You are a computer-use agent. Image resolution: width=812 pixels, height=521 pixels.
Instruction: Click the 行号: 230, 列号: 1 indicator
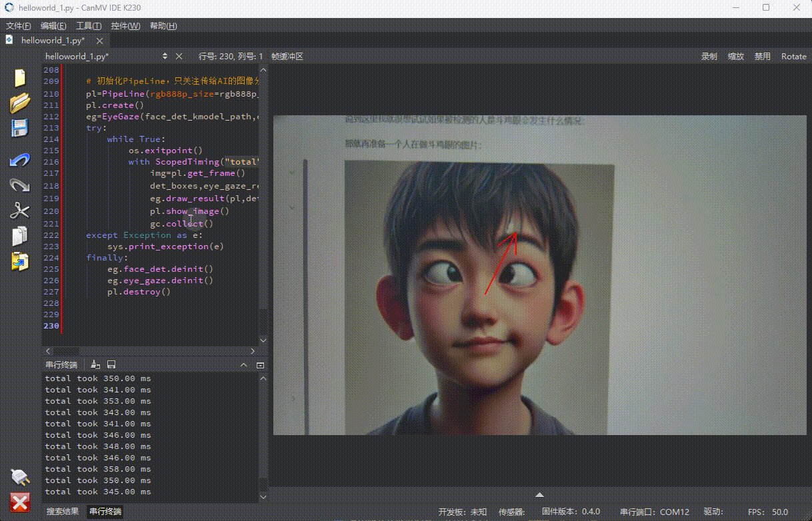click(231, 57)
